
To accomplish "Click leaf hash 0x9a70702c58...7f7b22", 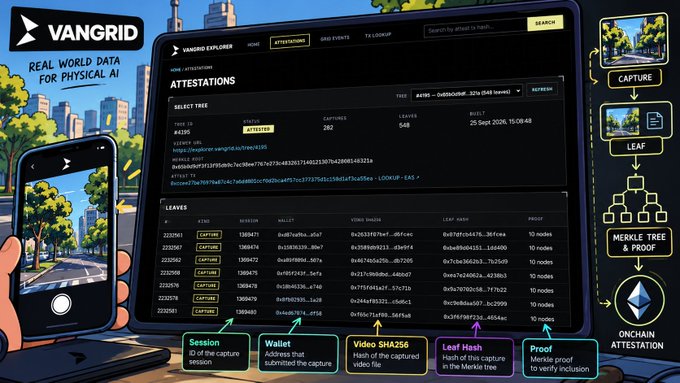I will coord(475,289).
